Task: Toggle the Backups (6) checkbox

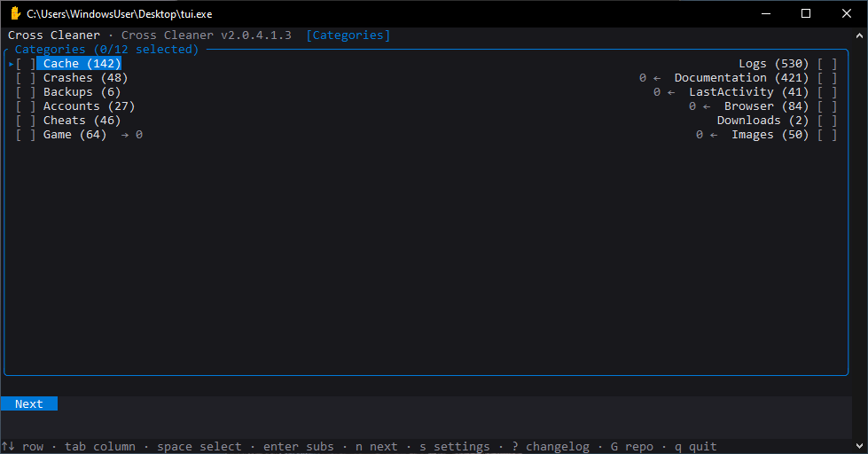Action: [x=26, y=92]
